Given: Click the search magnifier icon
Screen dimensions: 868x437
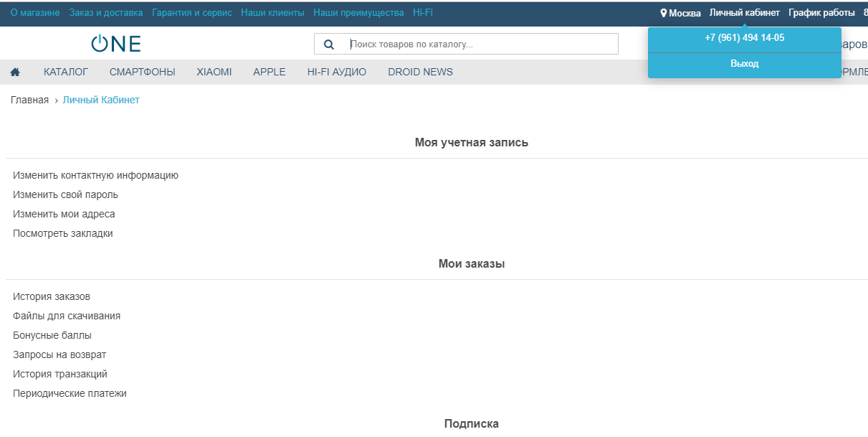Looking at the screenshot, I should (x=329, y=44).
